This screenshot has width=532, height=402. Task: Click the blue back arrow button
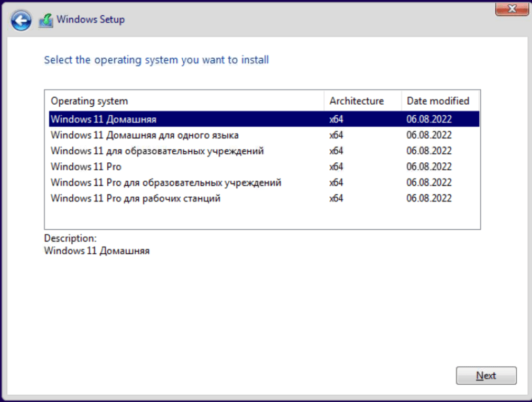coord(21,20)
